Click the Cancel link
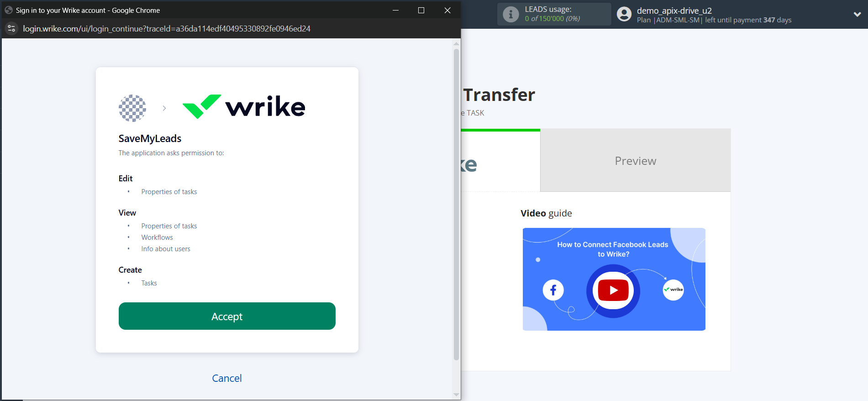Screen dimensions: 868x401 (x=227, y=378)
